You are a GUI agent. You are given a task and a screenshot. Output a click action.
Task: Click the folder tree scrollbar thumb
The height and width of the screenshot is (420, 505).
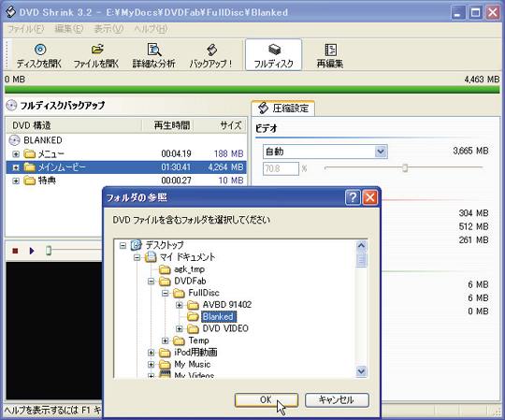[x=361, y=260]
